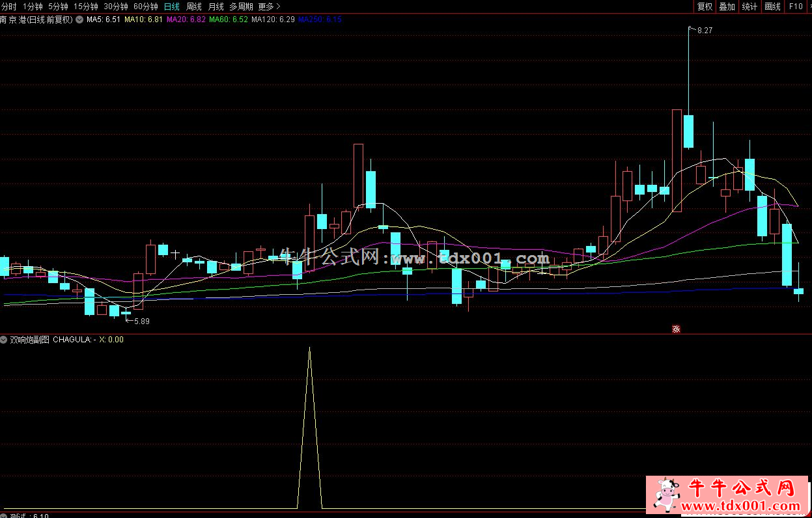The image size is (812, 518).
Task: Show the 60分钟 period chart
Action: pos(146,7)
